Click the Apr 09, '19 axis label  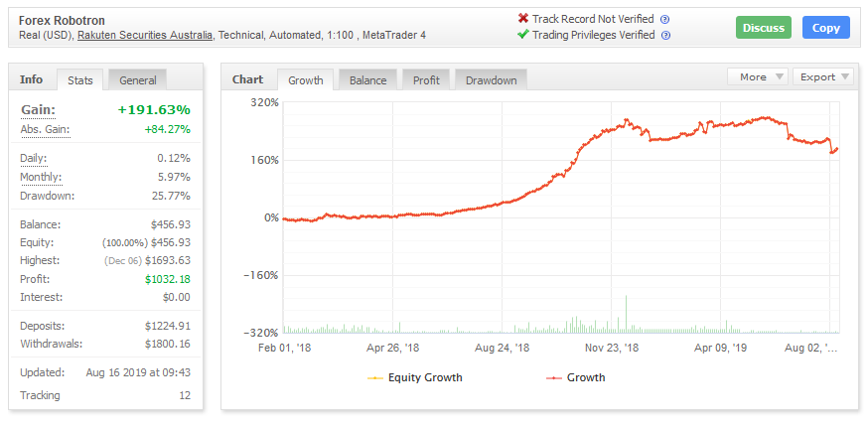[721, 348]
